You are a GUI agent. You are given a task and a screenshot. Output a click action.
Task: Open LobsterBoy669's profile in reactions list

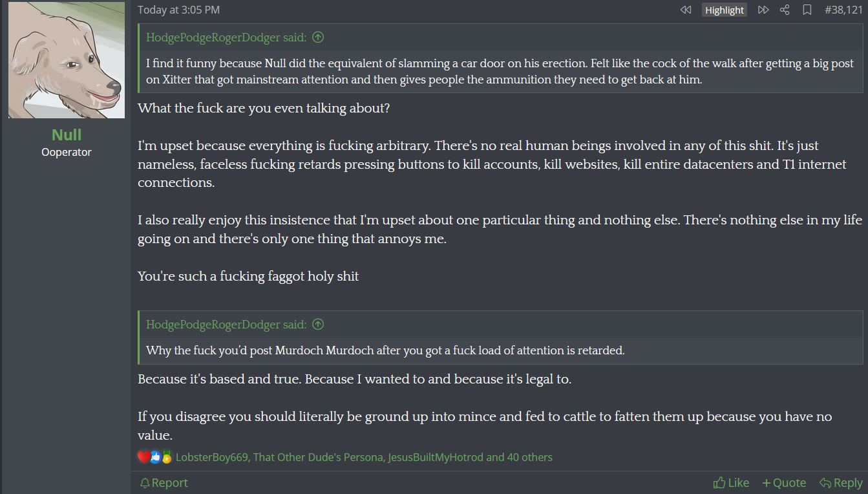[x=212, y=457]
